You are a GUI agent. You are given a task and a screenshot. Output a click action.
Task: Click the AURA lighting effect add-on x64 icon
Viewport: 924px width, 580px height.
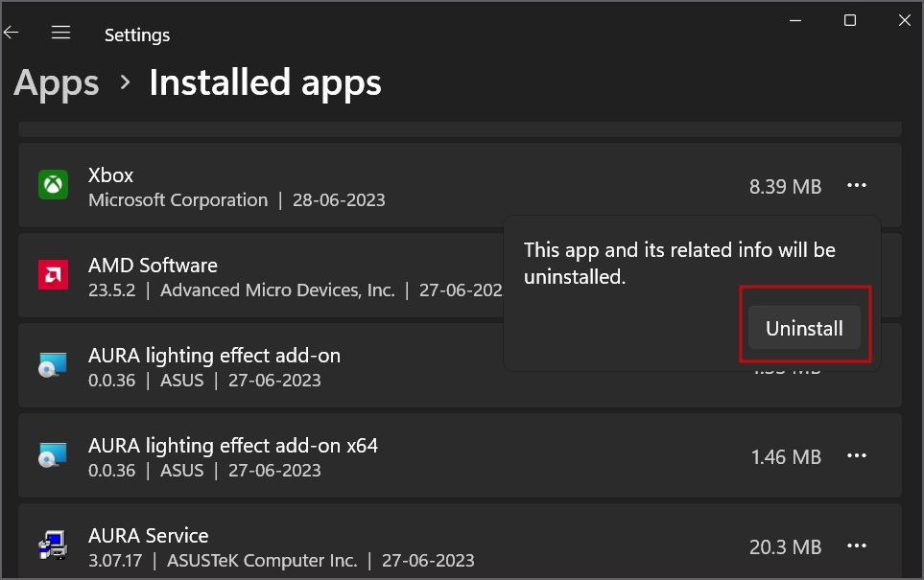(x=52, y=455)
